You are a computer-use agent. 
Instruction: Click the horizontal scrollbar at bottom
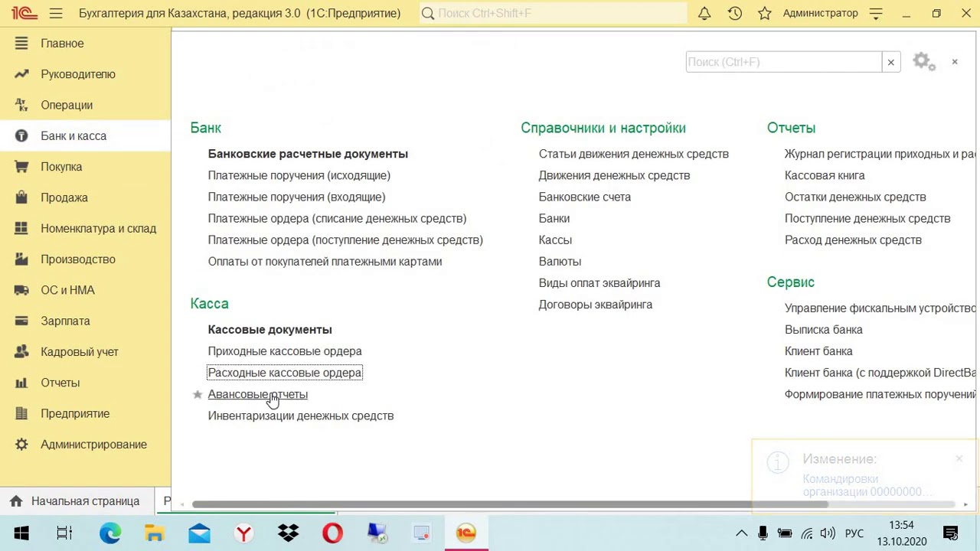pos(510,504)
